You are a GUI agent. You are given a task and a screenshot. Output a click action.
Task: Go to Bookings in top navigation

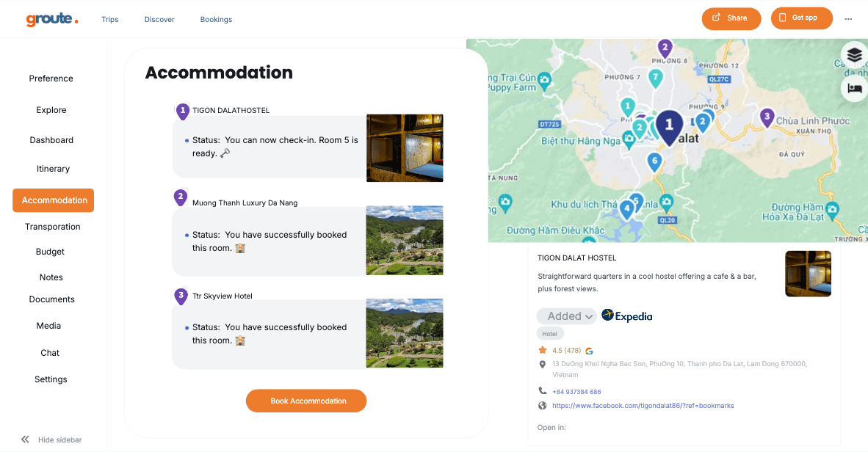pyautogui.click(x=216, y=20)
